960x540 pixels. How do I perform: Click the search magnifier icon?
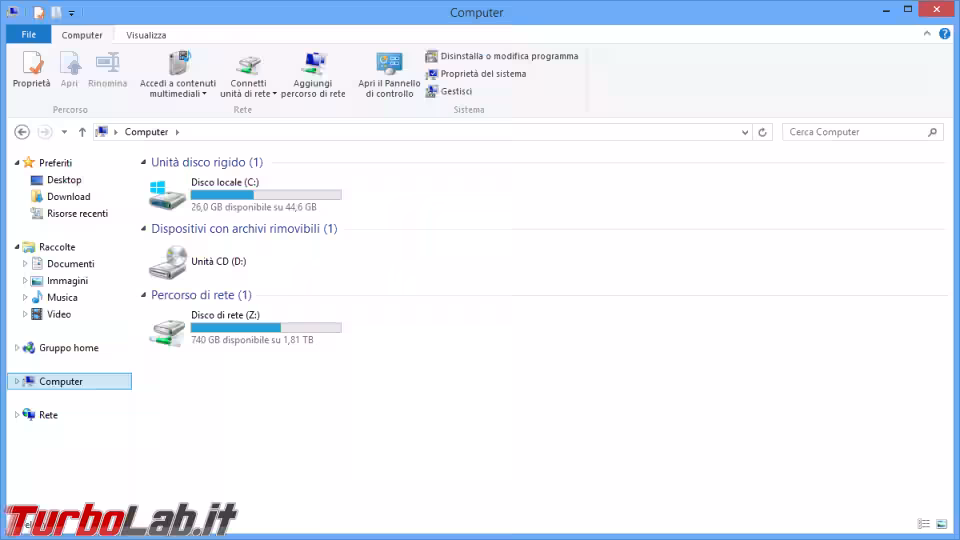click(932, 132)
